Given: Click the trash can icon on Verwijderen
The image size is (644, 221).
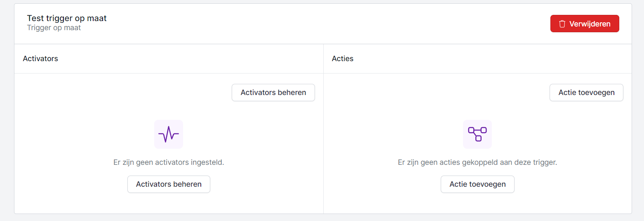Looking at the screenshot, I should coord(562,24).
